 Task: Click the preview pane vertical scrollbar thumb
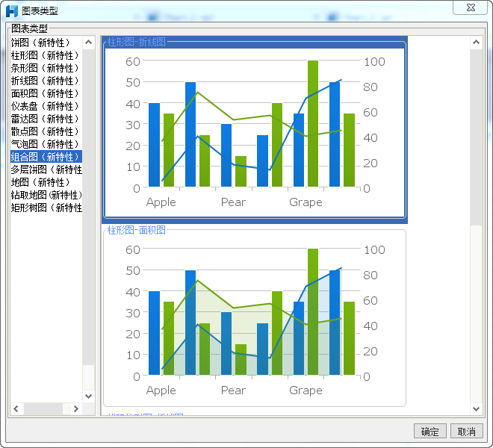click(476, 137)
